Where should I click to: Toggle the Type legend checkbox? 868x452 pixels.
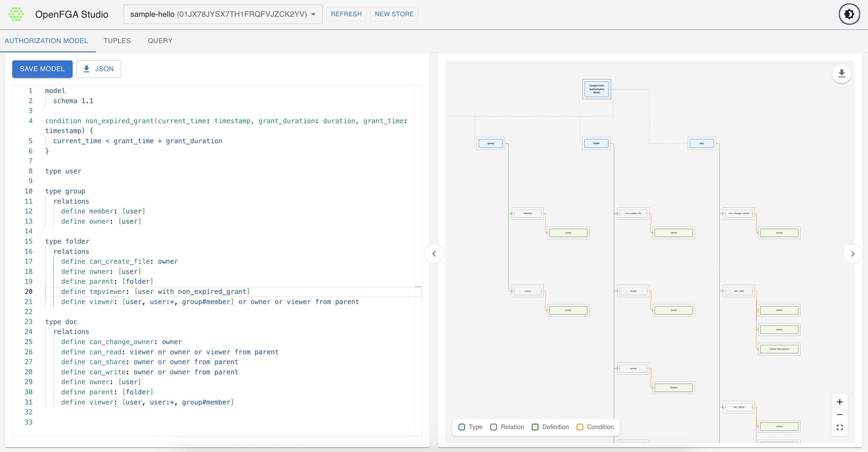462,427
